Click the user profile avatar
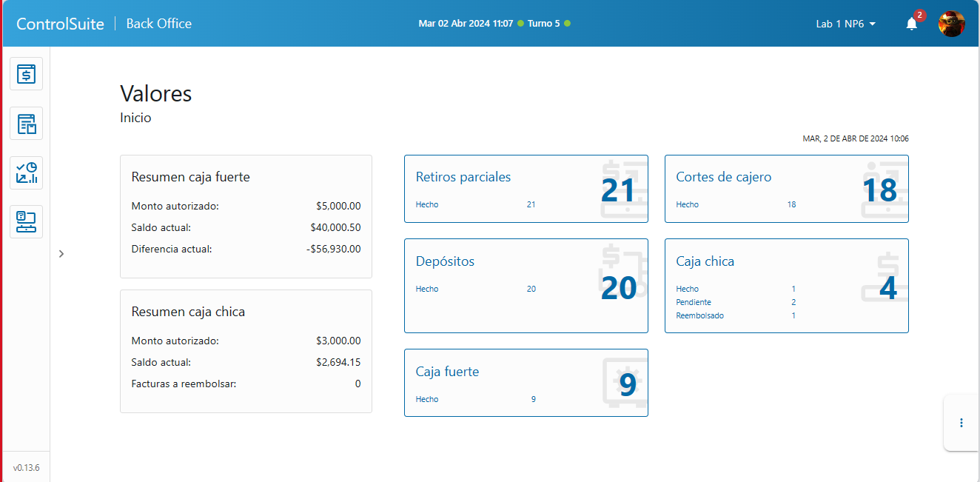The width and height of the screenshot is (980, 482). click(x=951, y=24)
